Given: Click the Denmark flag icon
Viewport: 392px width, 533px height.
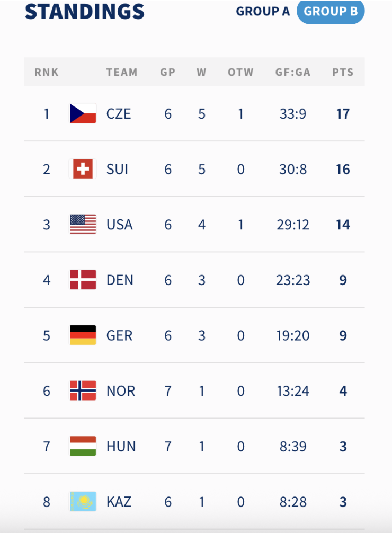Looking at the screenshot, I should coord(83,280).
